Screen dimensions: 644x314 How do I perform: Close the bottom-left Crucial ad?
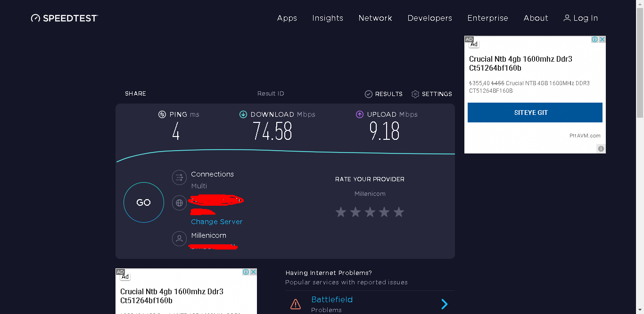point(253,272)
